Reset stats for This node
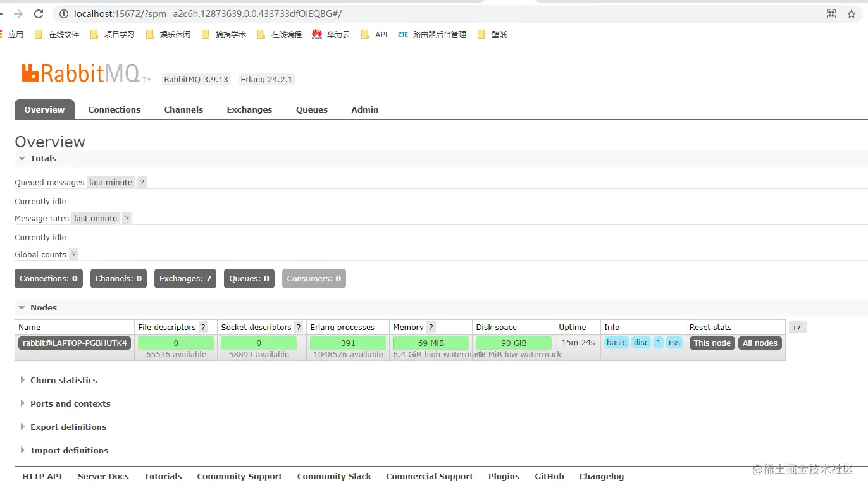868x490 pixels. coord(712,343)
